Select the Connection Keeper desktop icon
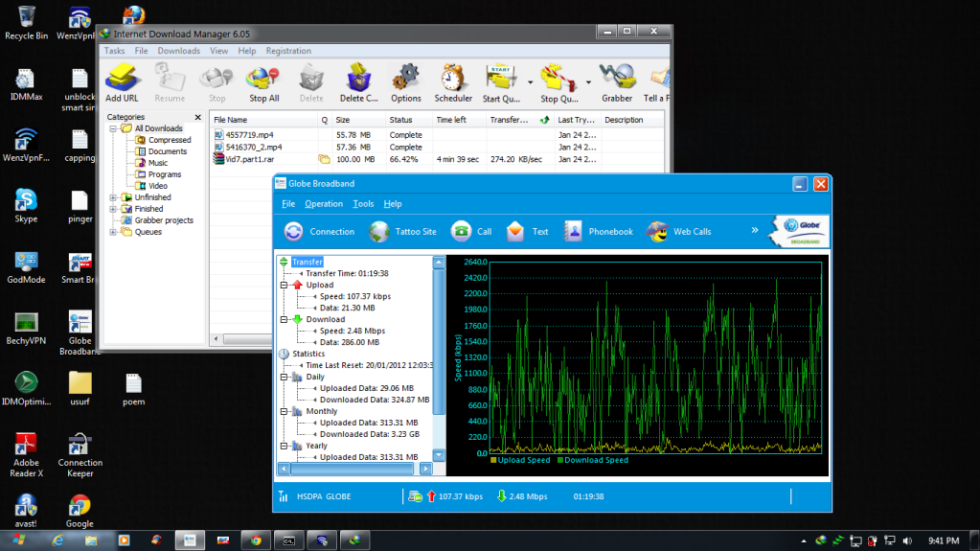This screenshot has height=551, width=980. coord(80,454)
